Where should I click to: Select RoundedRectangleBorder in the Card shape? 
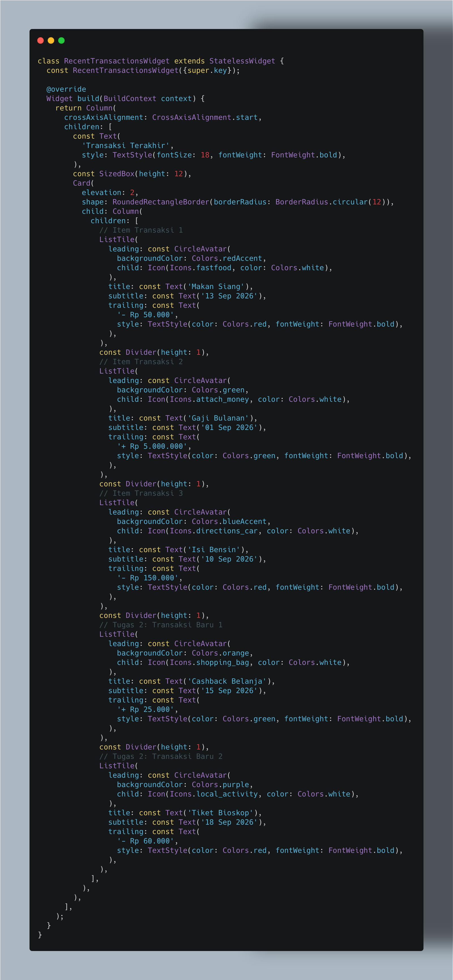click(x=161, y=202)
